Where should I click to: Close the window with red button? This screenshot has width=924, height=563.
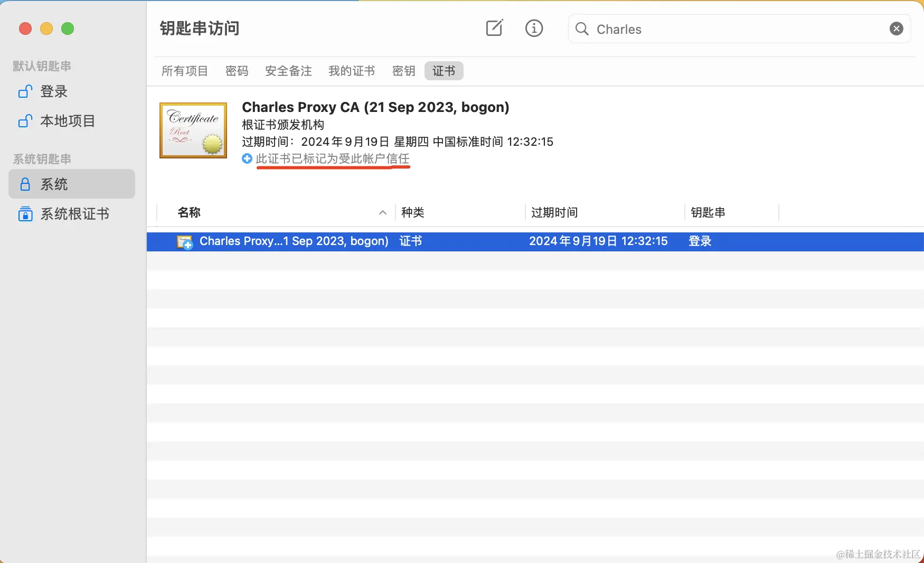[x=25, y=29]
